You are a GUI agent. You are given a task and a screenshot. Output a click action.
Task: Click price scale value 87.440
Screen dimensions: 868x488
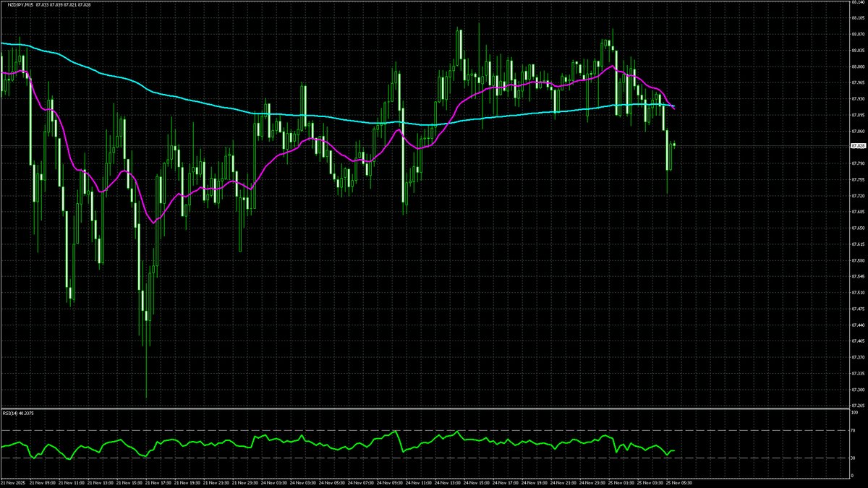pyautogui.click(x=858, y=325)
